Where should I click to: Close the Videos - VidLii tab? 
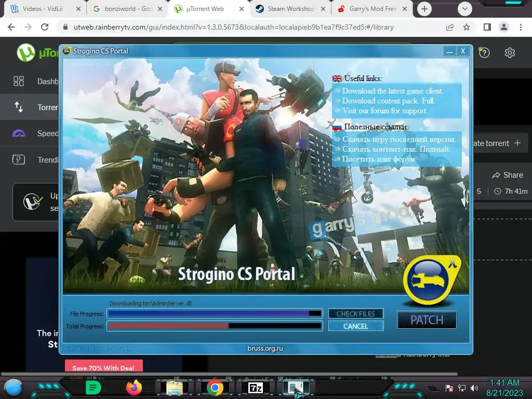[78, 9]
